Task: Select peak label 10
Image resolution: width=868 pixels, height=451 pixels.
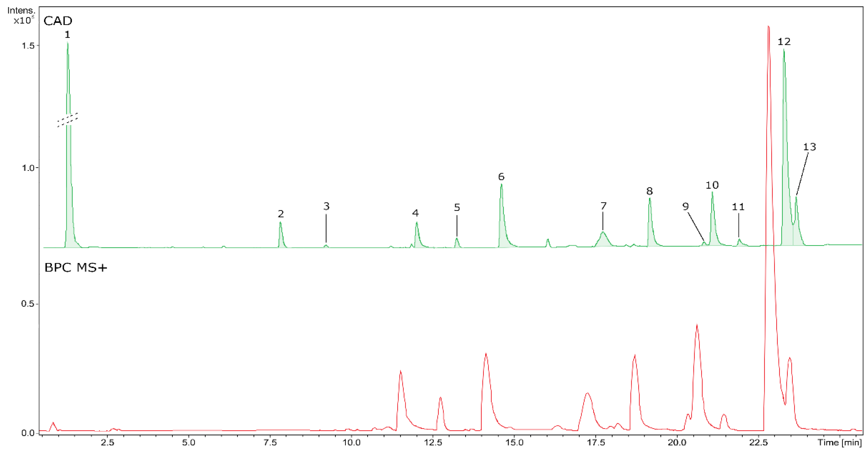Action: [x=712, y=185]
